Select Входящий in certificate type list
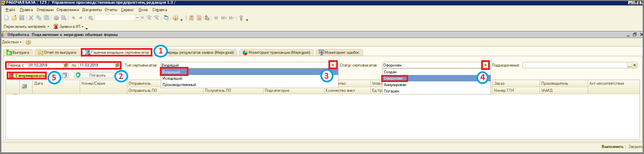644x154 pixels. click(249, 72)
